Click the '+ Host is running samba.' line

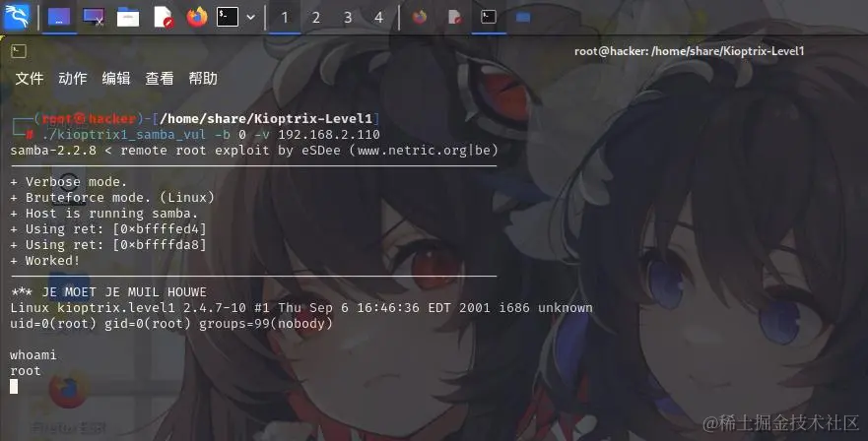pos(104,213)
